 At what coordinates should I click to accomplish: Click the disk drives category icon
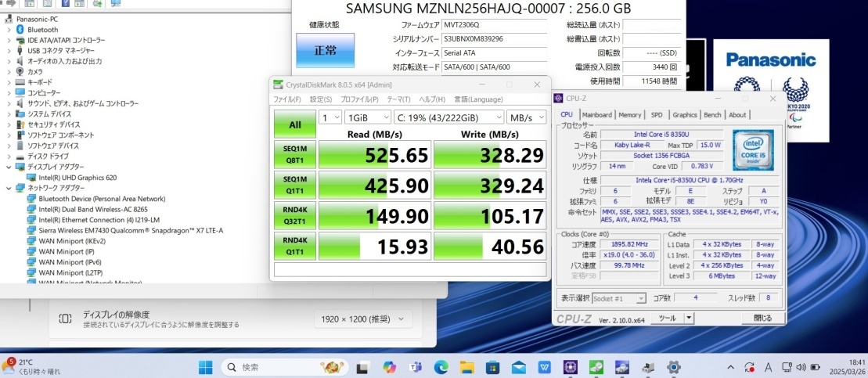click(20, 156)
